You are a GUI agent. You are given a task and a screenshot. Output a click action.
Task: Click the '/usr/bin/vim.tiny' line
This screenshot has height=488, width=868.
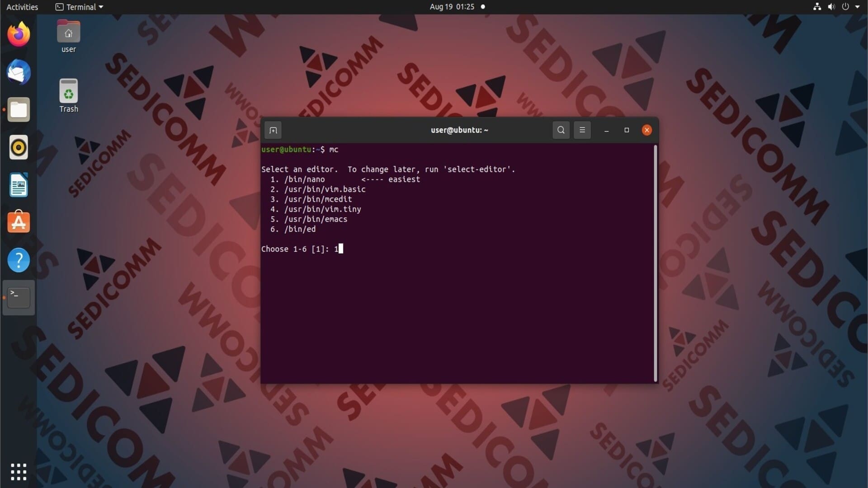tap(316, 209)
